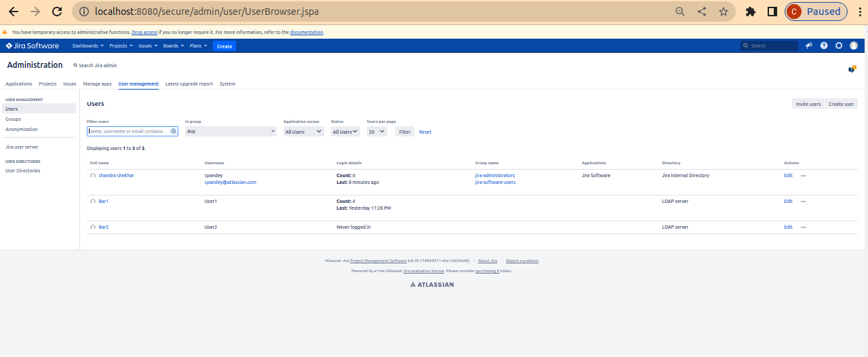Click the browser back arrow
This screenshot has width=868, height=357.
[x=13, y=12]
